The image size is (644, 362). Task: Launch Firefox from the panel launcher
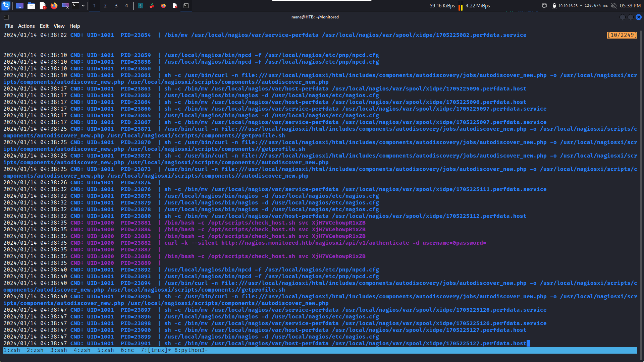pyautogui.click(x=54, y=6)
